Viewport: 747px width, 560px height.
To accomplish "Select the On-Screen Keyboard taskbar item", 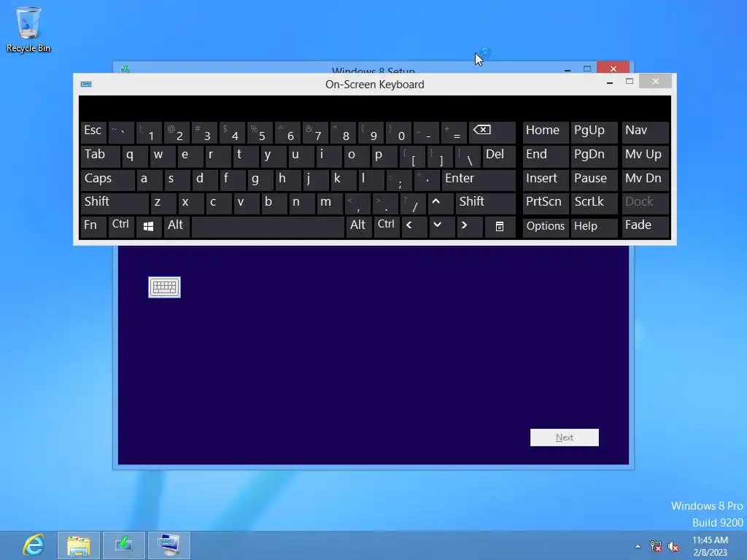I will tap(169, 545).
